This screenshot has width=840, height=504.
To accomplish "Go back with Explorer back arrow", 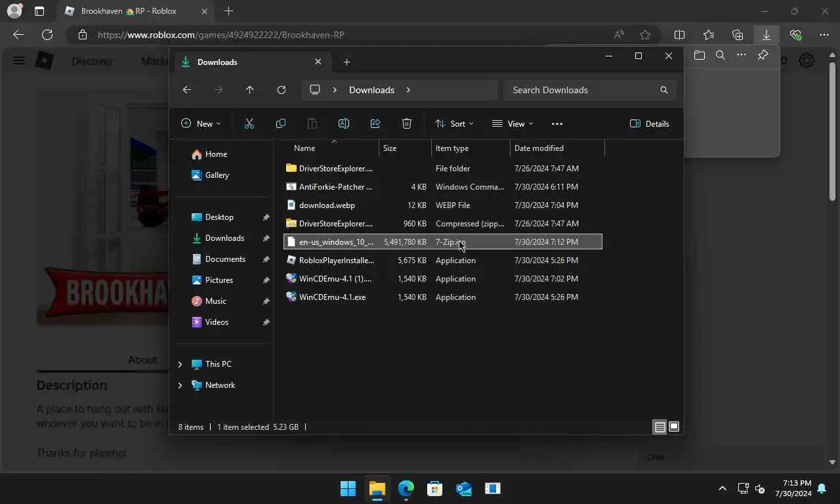I will 187,90.
